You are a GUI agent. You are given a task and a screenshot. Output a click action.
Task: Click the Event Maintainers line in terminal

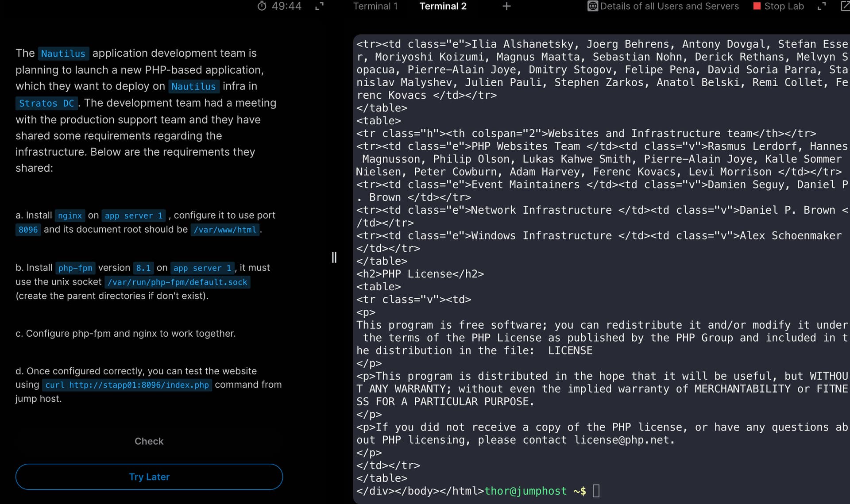pyautogui.click(x=602, y=184)
